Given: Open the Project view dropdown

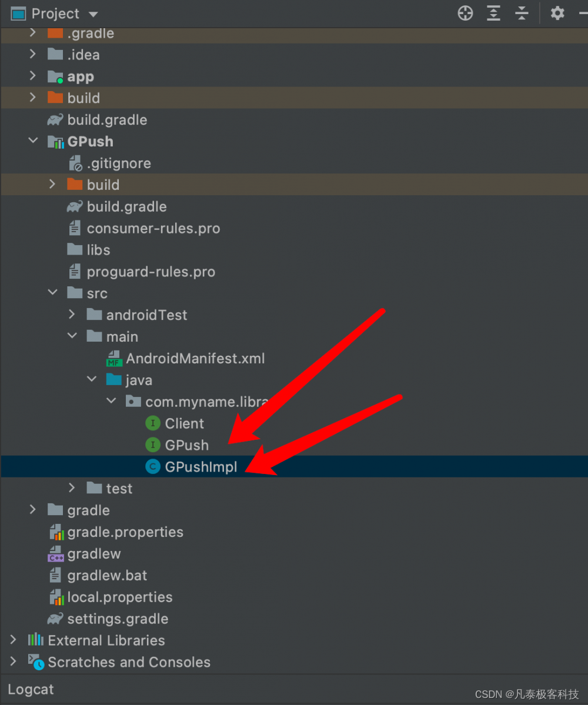Looking at the screenshot, I should [x=93, y=14].
